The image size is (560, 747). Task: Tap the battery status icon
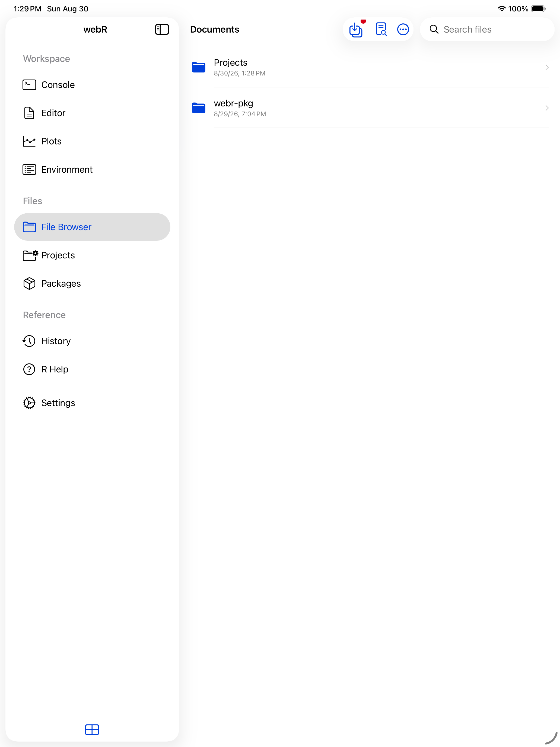pos(538,9)
